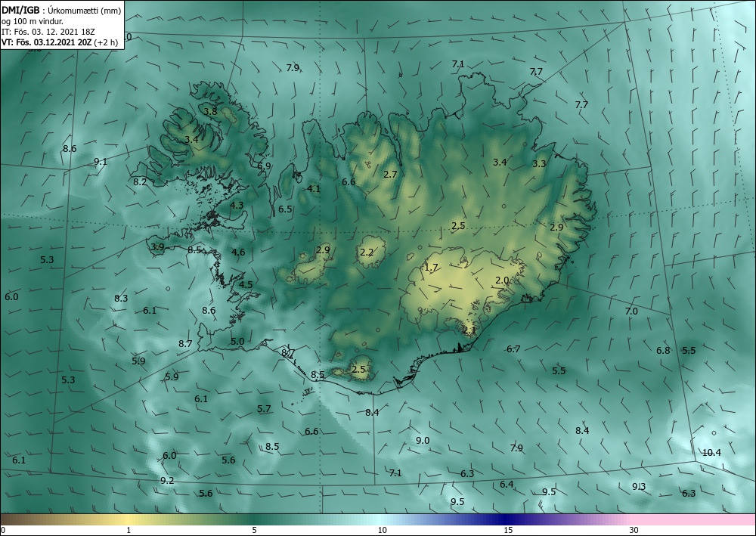Image resolution: width=756 pixels, height=536 pixels.
Task: Click the pink end of the color scale
Action: pos(694,519)
